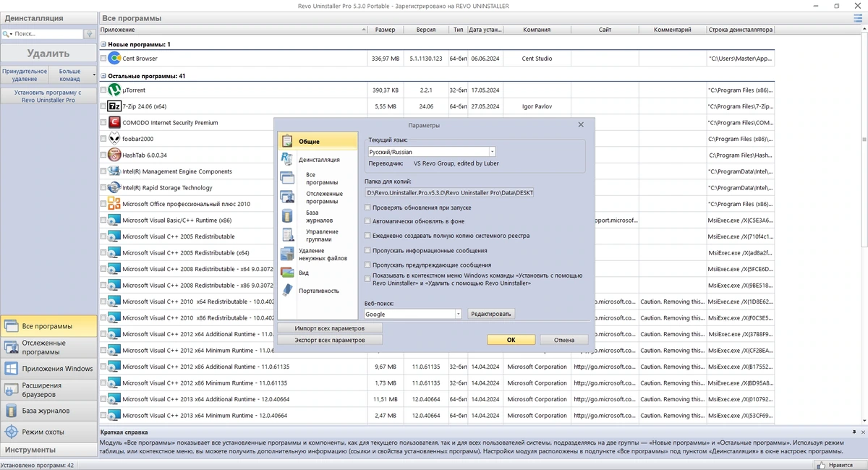
Task: Sort by the Дата установки column header
Action: [485, 30]
